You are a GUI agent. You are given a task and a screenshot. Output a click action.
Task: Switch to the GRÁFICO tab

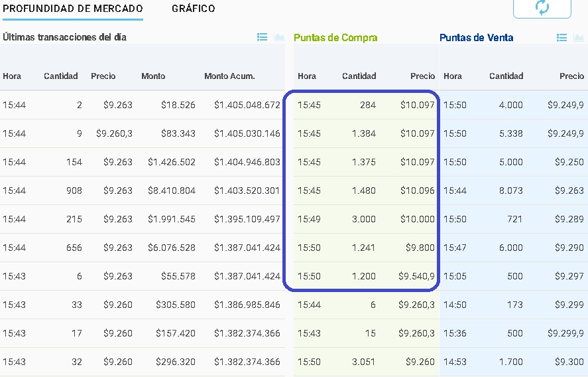click(x=193, y=9)
